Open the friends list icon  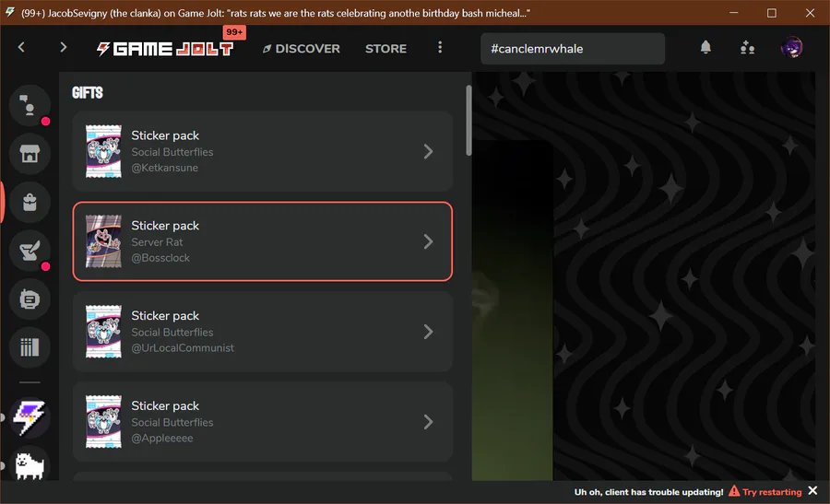(747, 48)
